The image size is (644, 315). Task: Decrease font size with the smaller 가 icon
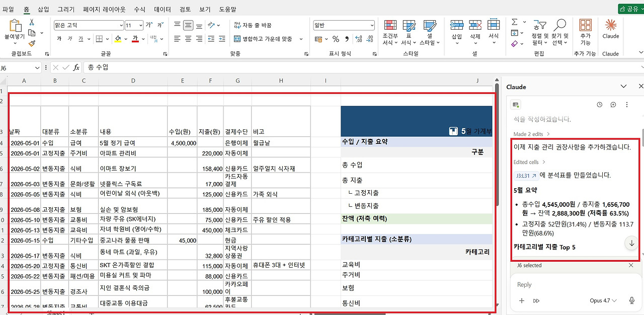[x=160, y=25]
